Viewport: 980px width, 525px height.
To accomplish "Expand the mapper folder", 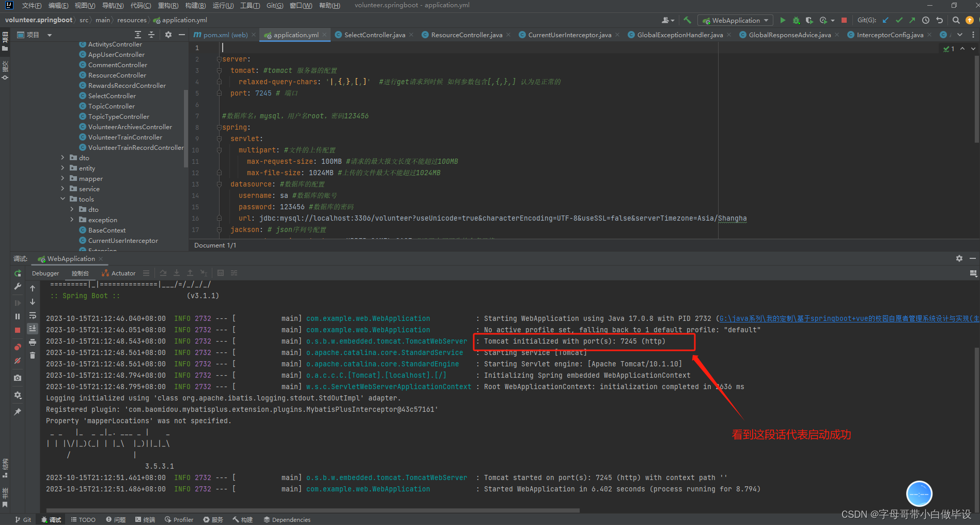I will pyautogui.click(x=63, y=178).
